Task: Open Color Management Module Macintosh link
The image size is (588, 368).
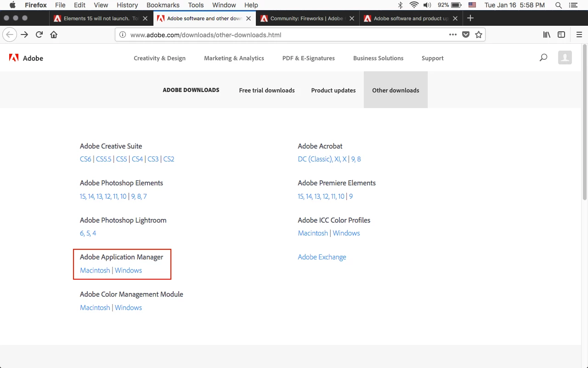Action: pyautogui.click(x=95, y=308)
